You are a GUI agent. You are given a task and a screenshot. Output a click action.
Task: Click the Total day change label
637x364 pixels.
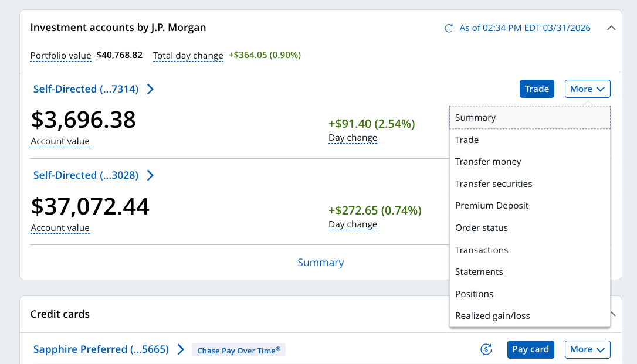tap(188, 56)
